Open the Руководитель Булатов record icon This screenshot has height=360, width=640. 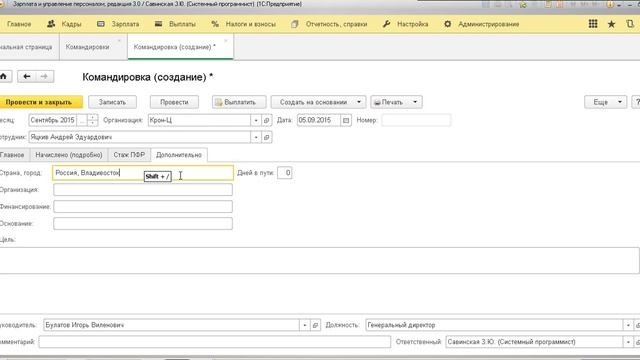315,325
